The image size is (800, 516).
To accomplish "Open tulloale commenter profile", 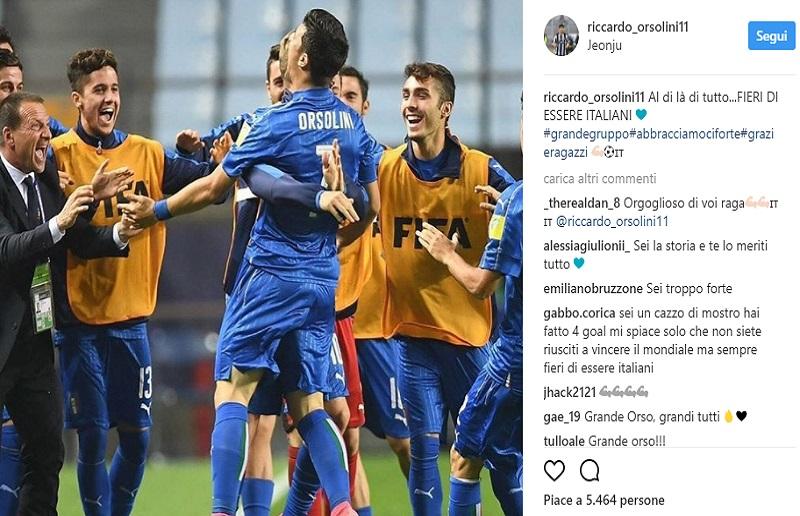I will pyautogui.click(x=564, y=441).
